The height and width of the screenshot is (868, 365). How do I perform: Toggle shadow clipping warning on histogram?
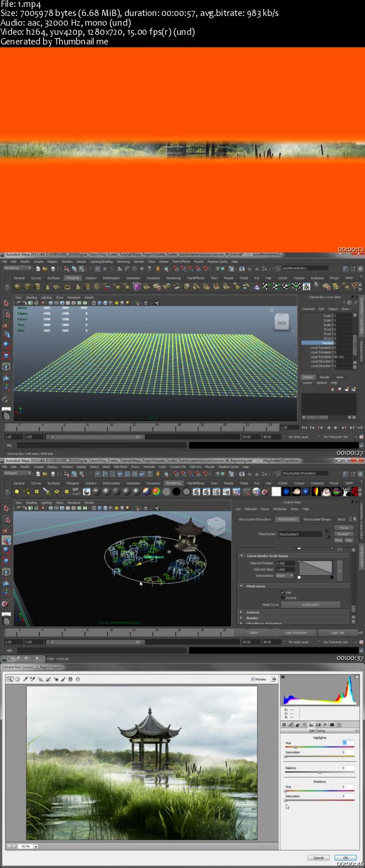click(x=283, y=677)
